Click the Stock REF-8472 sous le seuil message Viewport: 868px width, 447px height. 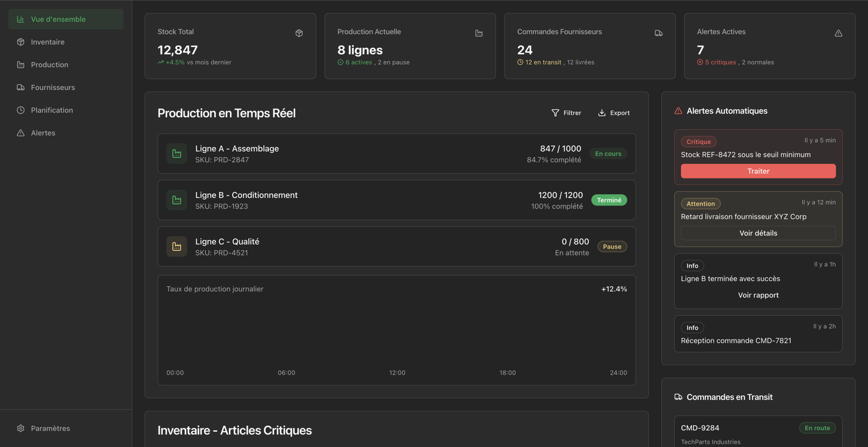coord(745,155)
